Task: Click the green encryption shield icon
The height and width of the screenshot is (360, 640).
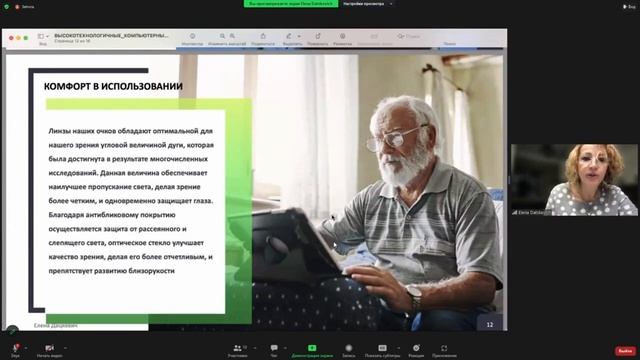Action: pos(7,7)
